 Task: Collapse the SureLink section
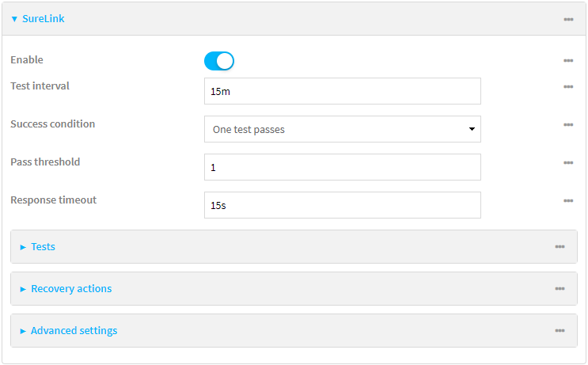[14, 19]
